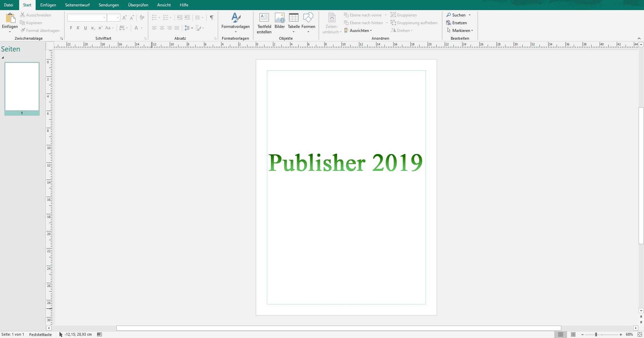Open the Absatz dialog launcher
The image size is (644, 338).
[x=215, y=38]
